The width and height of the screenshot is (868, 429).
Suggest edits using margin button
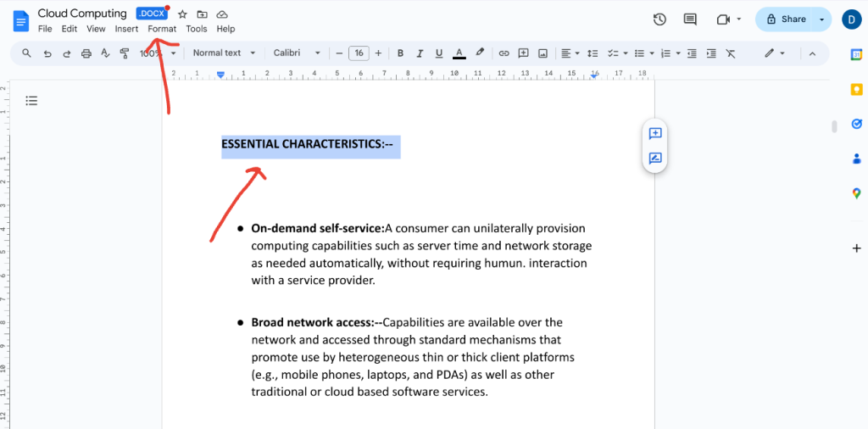tap(655, 159)
